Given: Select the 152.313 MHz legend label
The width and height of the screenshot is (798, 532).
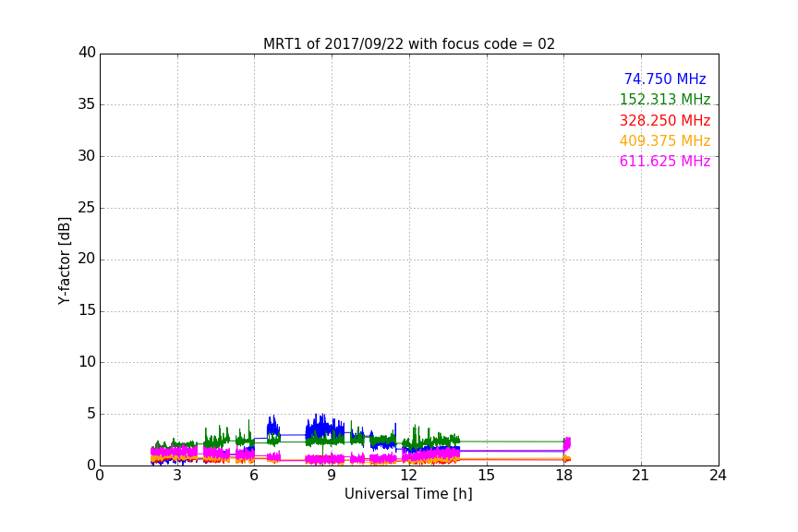Looking at the screenshot, I should pos(665,99).
